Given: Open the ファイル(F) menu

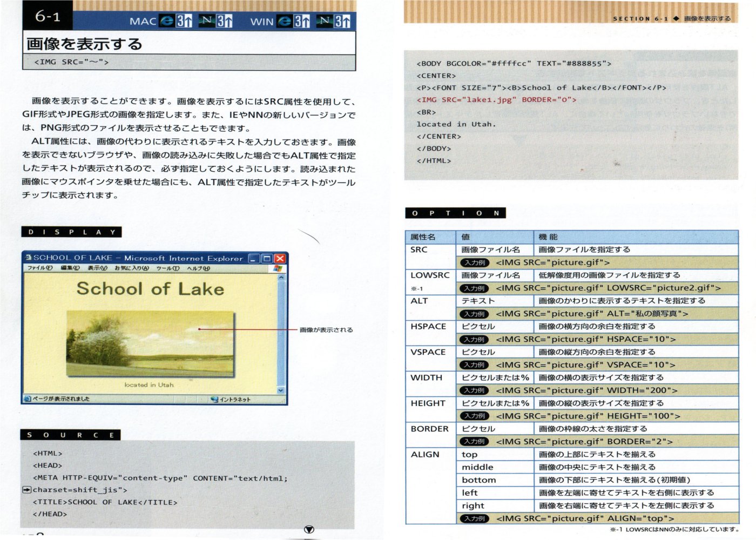Looking at the screenshot, I should click(x=40, y=268).
